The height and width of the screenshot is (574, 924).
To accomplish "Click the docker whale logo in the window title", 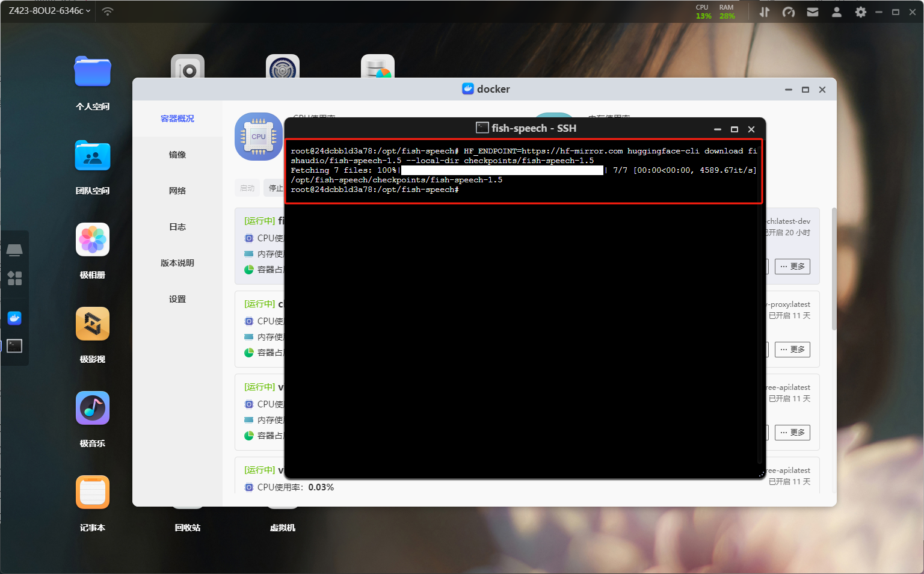I will pos(468,88).
